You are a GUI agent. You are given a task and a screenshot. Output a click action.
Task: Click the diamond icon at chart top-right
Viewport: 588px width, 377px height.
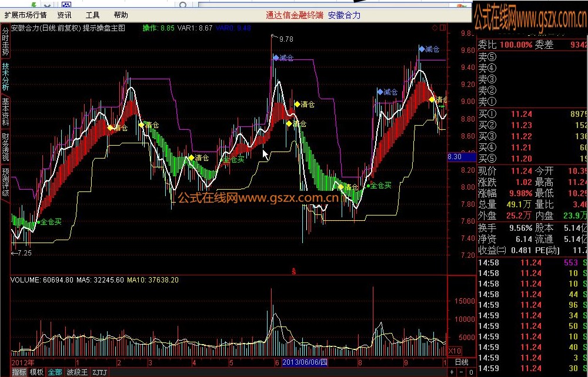click(435, 28)
